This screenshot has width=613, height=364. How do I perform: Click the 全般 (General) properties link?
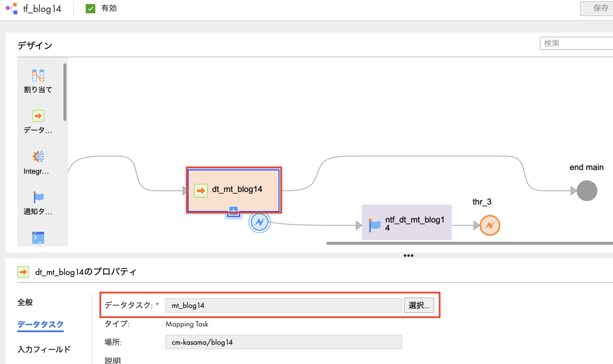25,302
